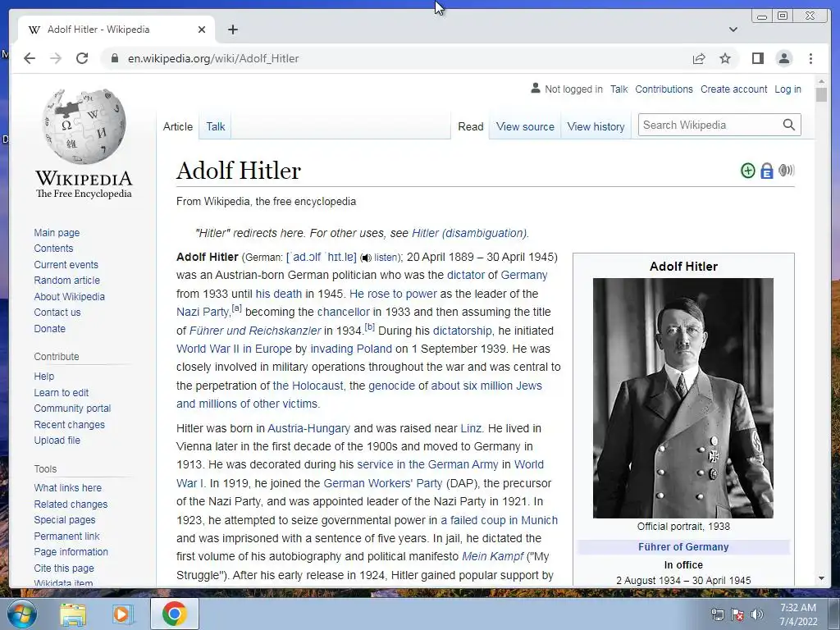This screenshot has height=630, width=840.
Task: Go to the Main page sidebar link
Action: 57,232
